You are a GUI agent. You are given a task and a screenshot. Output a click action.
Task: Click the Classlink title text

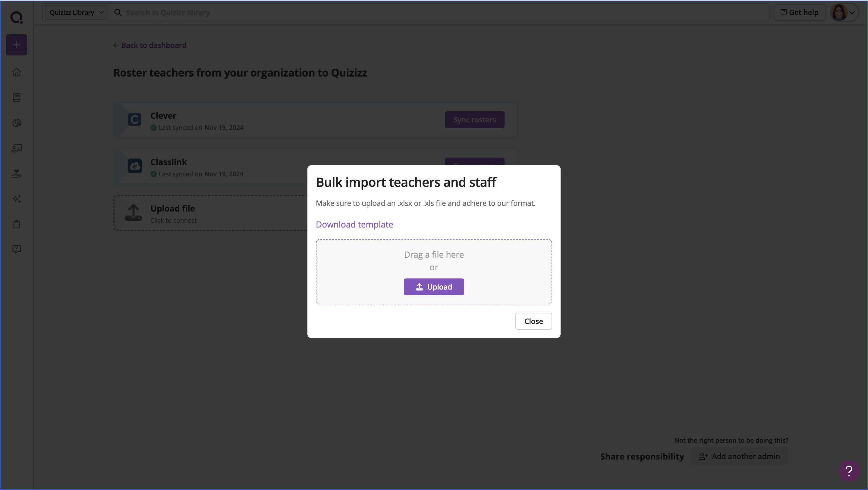[x=168, y=162]
